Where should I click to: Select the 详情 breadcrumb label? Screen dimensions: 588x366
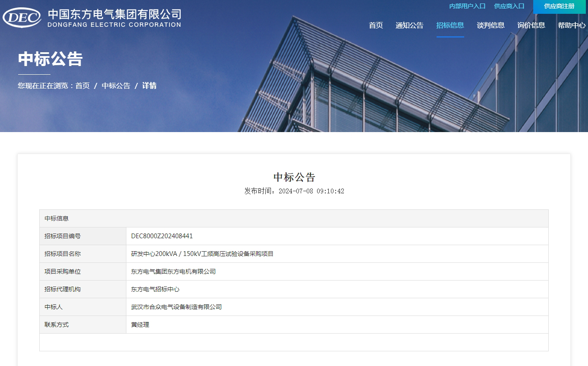click(149, 85)
